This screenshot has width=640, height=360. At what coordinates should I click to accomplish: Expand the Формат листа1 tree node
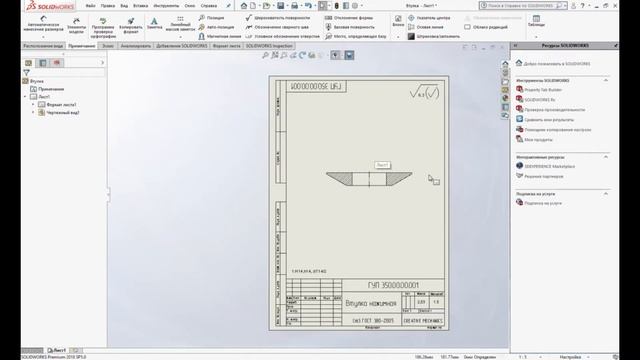coord(33,104)
